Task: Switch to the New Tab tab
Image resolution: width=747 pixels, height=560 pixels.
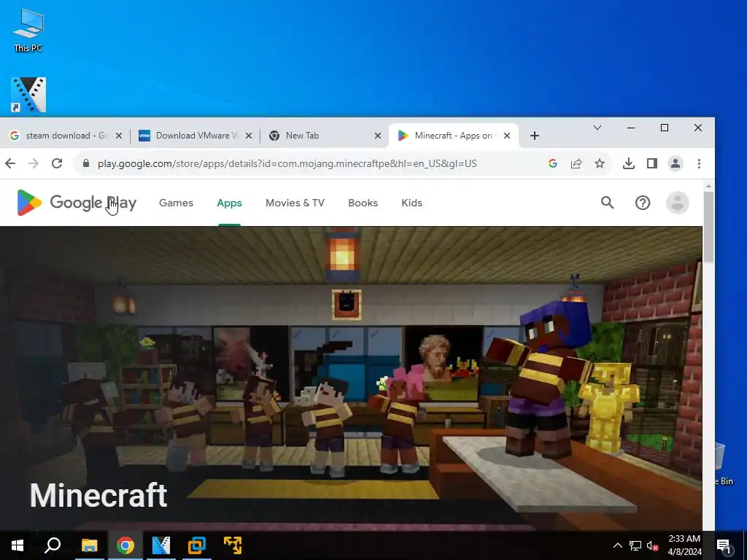Action: click(x=324, y=136)
